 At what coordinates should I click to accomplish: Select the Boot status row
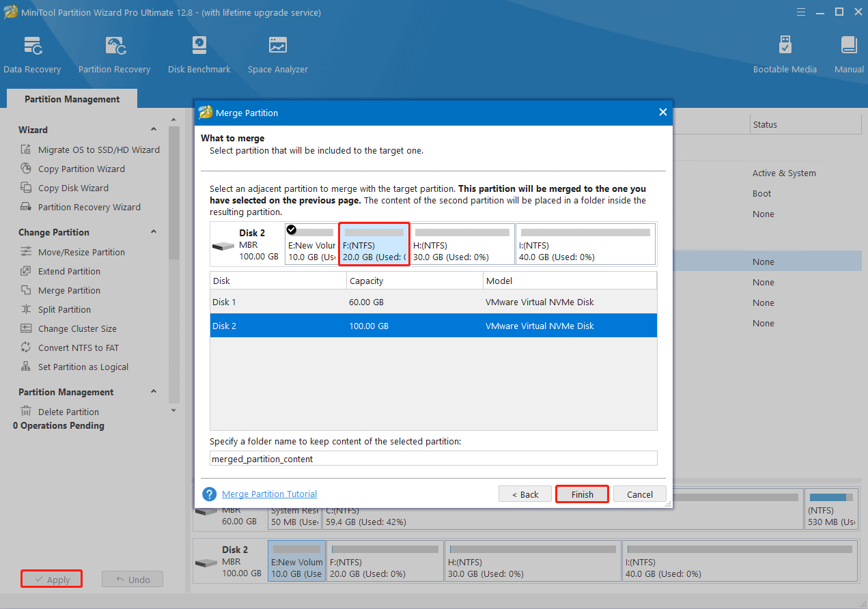(762, 193)
